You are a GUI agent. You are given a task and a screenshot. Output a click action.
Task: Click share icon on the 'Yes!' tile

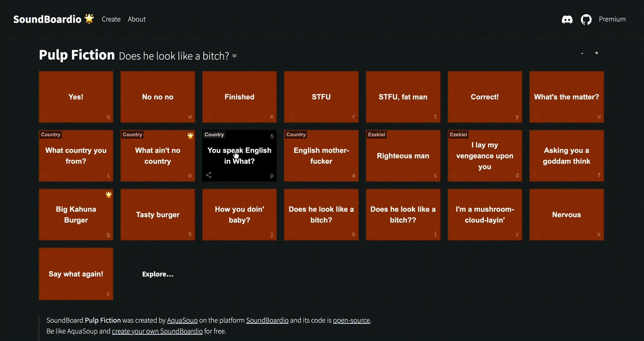[x=45, y=116]
